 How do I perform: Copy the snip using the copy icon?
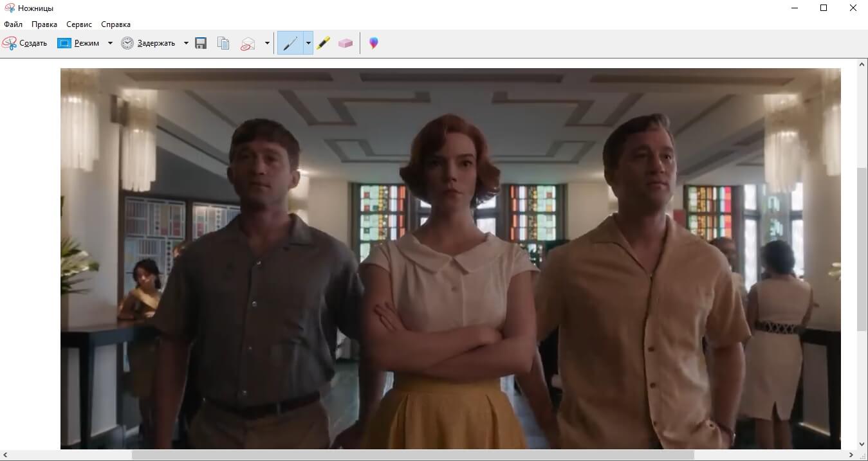click(x=223, y=43)
